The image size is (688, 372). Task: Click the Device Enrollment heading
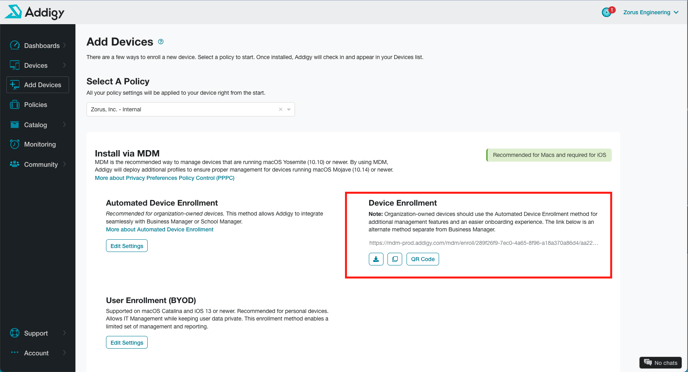point(403,203)
